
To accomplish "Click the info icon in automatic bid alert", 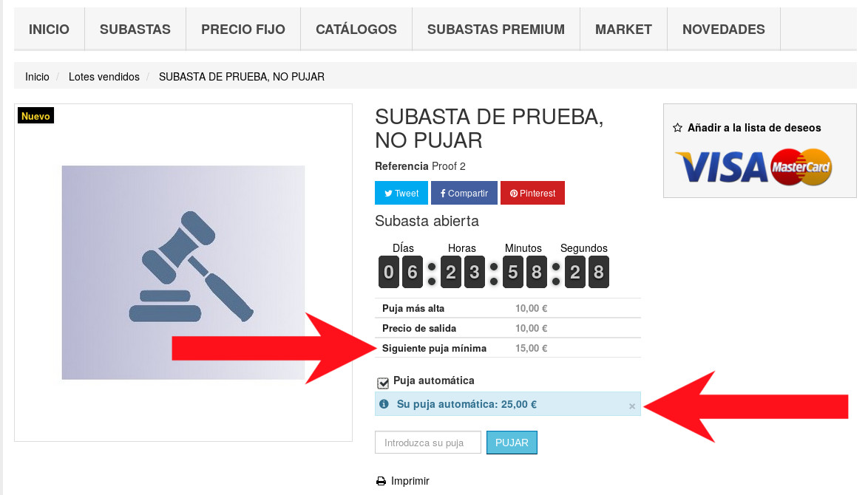I will (x=384, y=404).
